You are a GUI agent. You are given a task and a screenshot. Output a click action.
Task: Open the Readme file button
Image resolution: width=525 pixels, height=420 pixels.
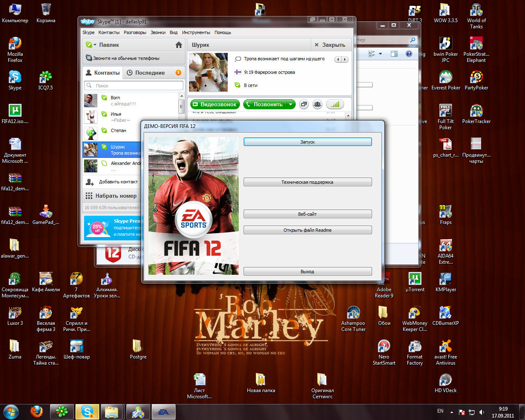[308, 230]
